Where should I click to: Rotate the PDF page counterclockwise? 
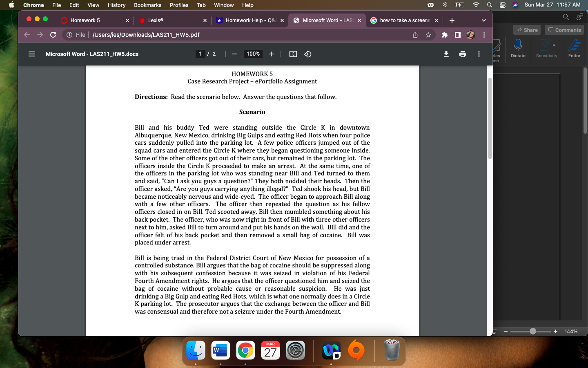tap(307, 54)
